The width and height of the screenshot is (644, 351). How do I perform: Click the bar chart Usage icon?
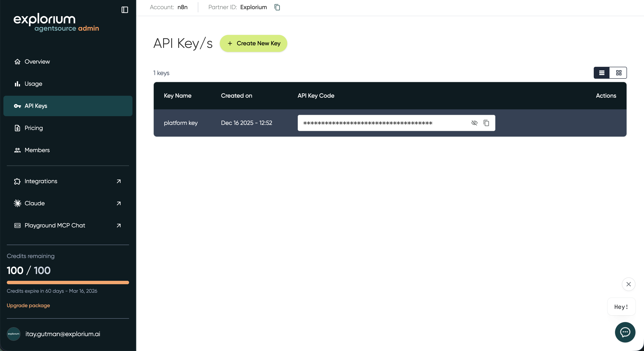[17, 84]
